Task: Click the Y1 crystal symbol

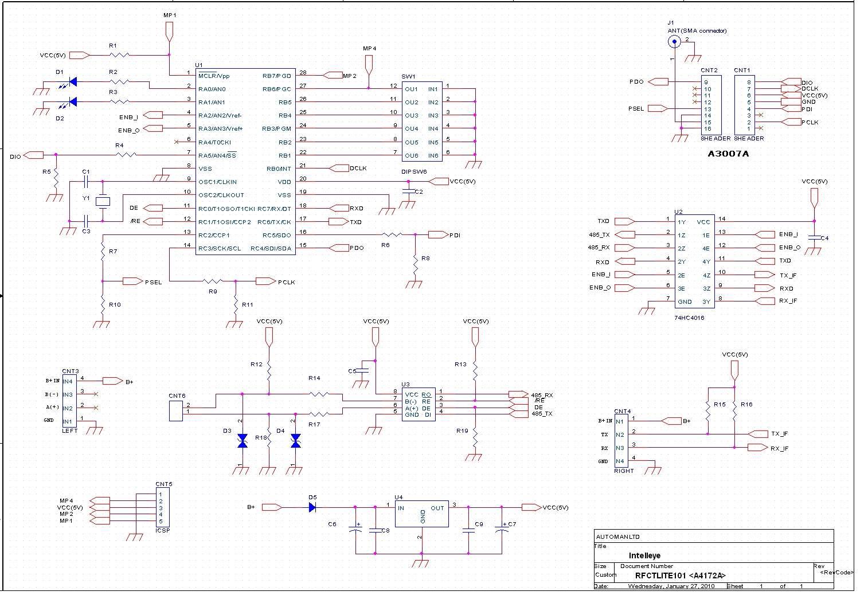Action: tap(102, 201)
